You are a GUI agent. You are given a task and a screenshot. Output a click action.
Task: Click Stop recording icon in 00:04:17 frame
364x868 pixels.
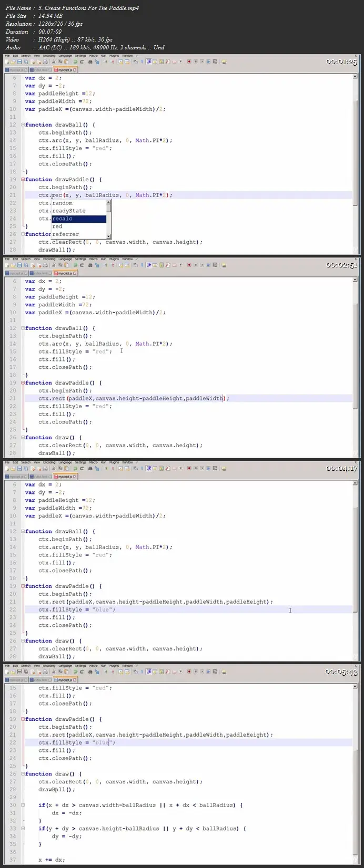[x=196, y=468]
